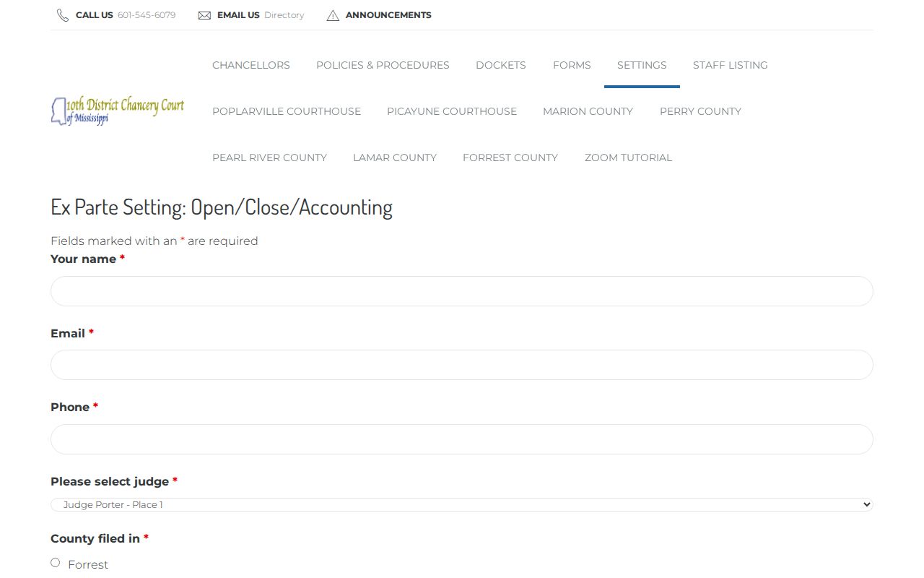Open the Zoom Tutorial page
This screenshot has height=578, width=924.
[x=628, y=158]
